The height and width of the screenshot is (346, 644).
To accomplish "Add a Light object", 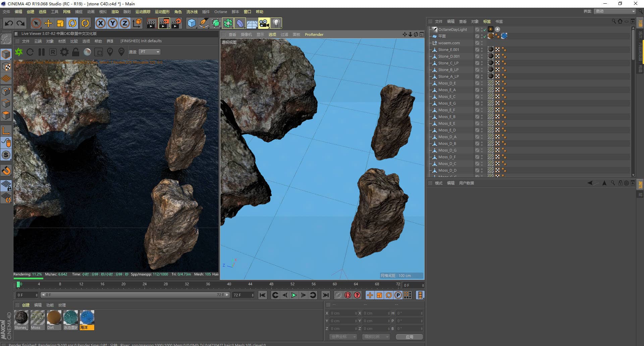I will [x=276, y=23].
